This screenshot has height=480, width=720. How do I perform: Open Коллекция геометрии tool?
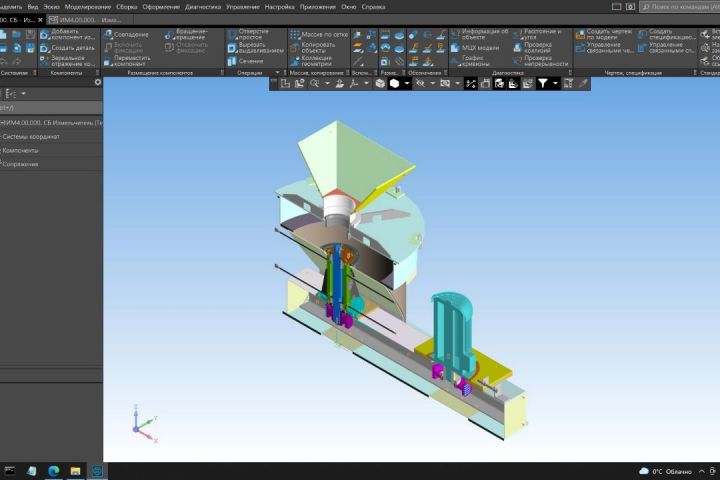tap(311, 61)
